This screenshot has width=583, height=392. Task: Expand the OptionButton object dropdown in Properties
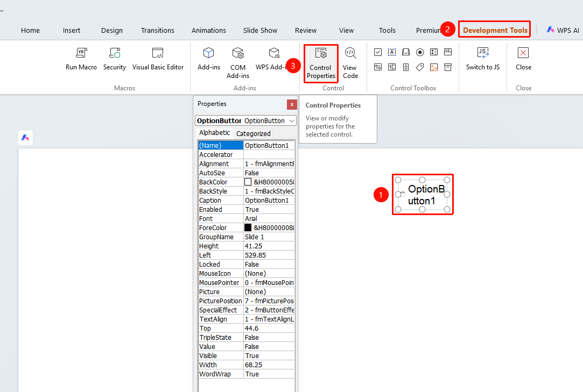tap(292, 121)
